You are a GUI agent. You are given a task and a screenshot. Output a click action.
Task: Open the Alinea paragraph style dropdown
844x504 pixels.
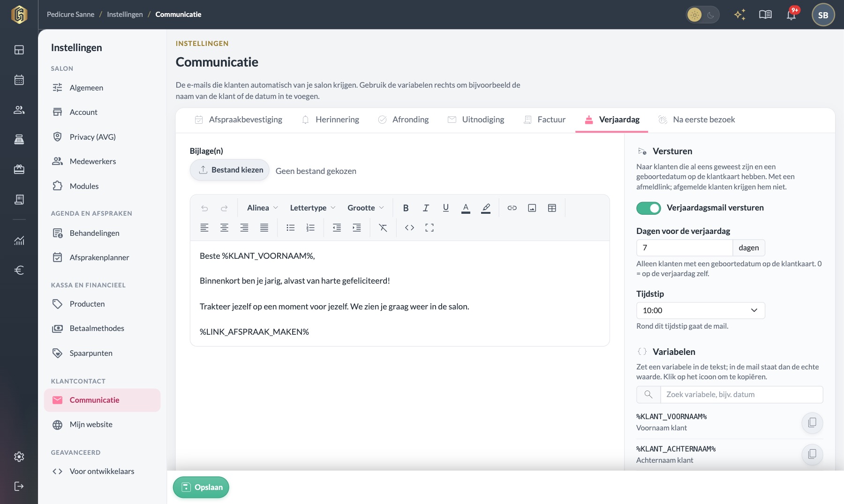pos(263,208)
